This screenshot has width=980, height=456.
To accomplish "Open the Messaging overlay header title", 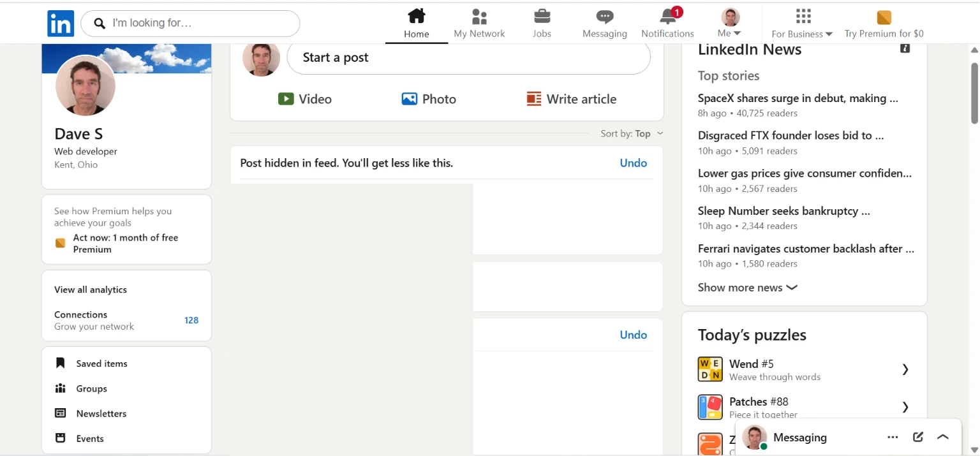I will 800,438.
